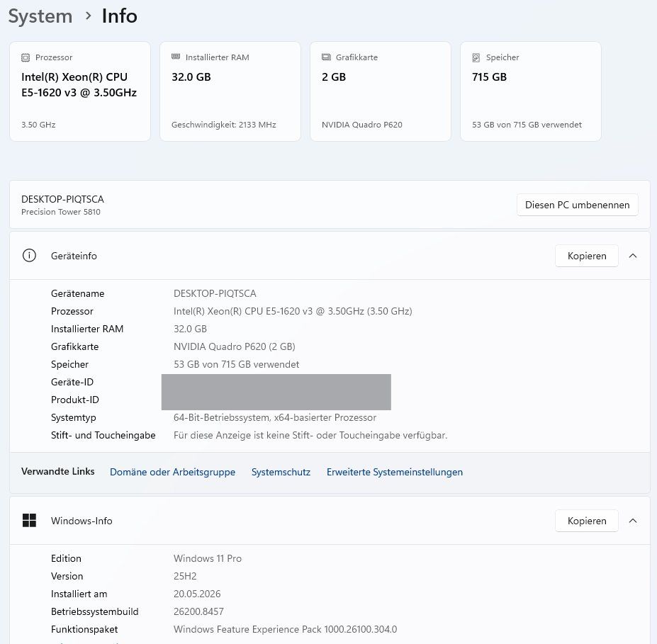
Task: Select the 32.0 GB value in Geräteinfo list
Action: (x=190, y=329)
